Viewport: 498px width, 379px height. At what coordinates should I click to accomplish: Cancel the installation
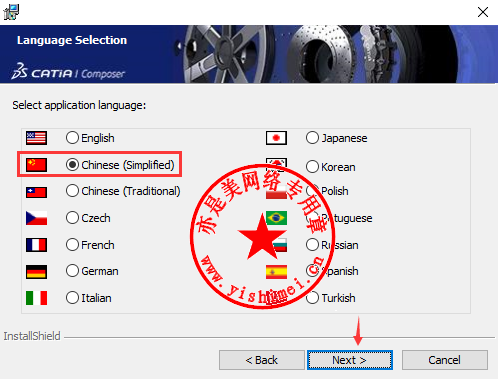445,360
